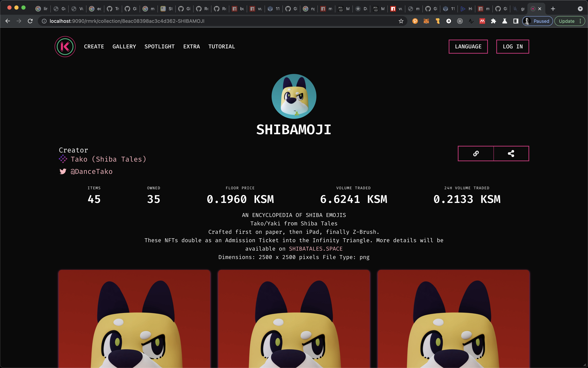Close the current KodaDot tab
The width and height of the screenshot is (588, 368).
point(540,9)
